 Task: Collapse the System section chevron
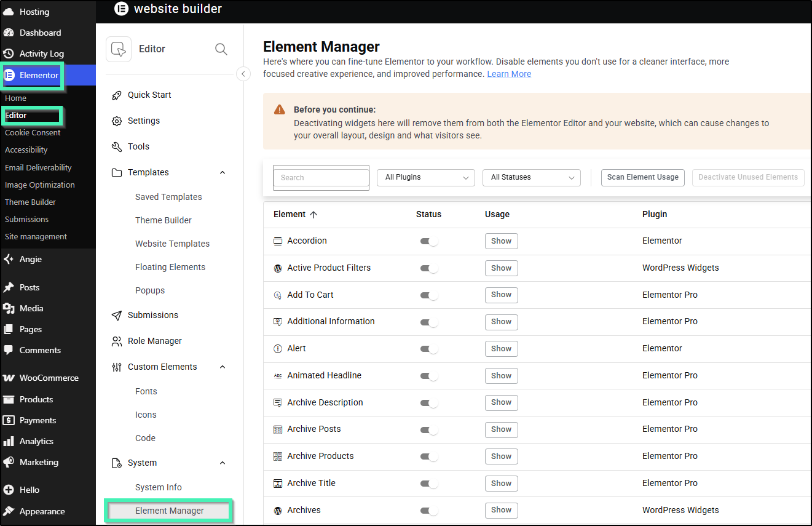[223, 463]
